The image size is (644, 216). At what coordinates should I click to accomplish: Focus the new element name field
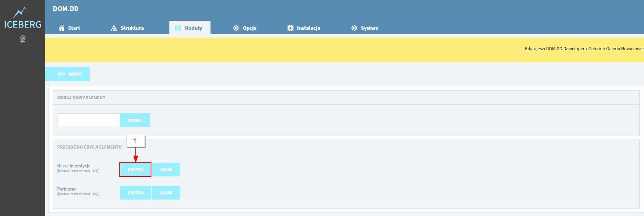(x=88, y=120)
